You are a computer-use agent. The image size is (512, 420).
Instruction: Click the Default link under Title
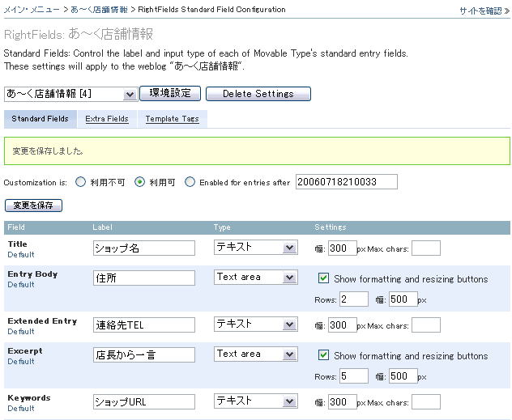click(21, 254)
